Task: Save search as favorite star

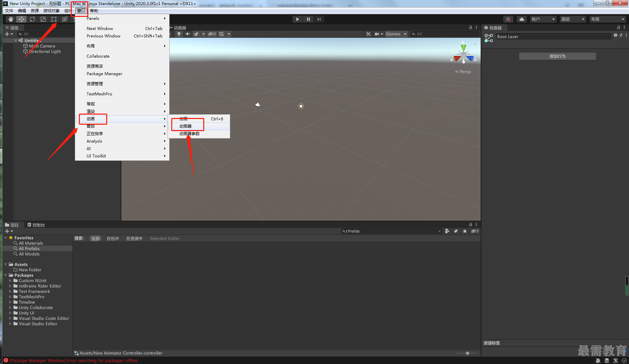Action: pyautogui.click(x=465, y=231)
